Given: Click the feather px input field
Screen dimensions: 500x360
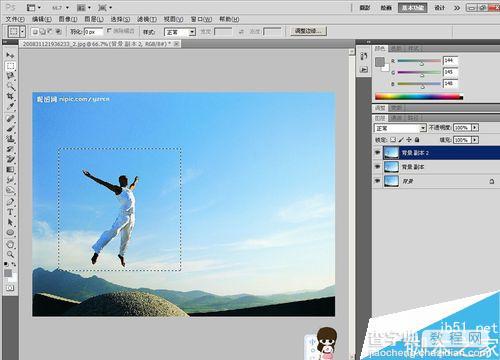Looking at the screenshot, I should pos(93,32).
